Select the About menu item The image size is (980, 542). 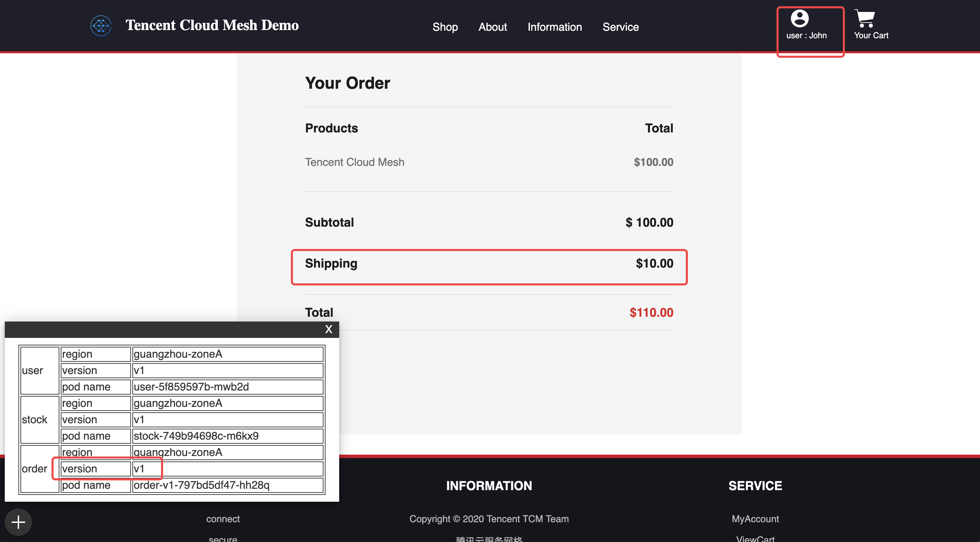[492, 27]
